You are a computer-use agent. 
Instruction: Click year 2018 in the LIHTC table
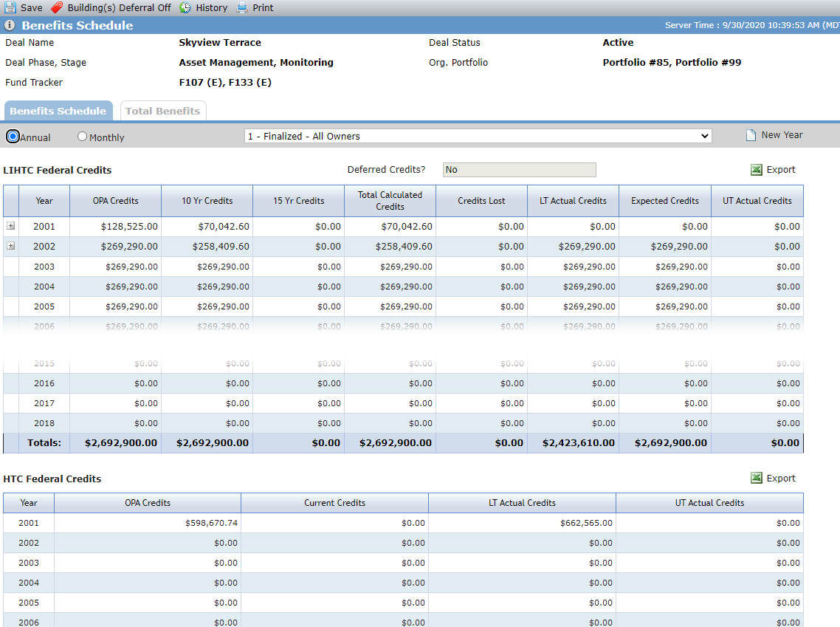tap(44, 423)
